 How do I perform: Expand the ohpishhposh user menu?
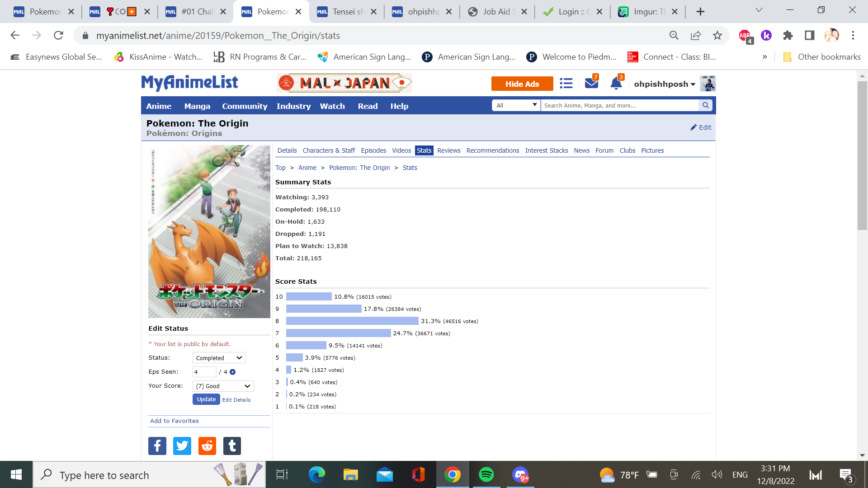[665, 84]
